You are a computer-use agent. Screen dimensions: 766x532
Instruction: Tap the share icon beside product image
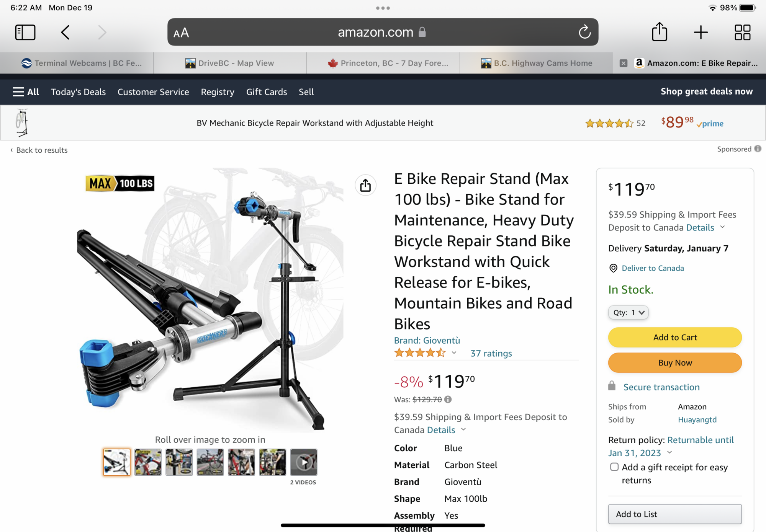(365, 185)
